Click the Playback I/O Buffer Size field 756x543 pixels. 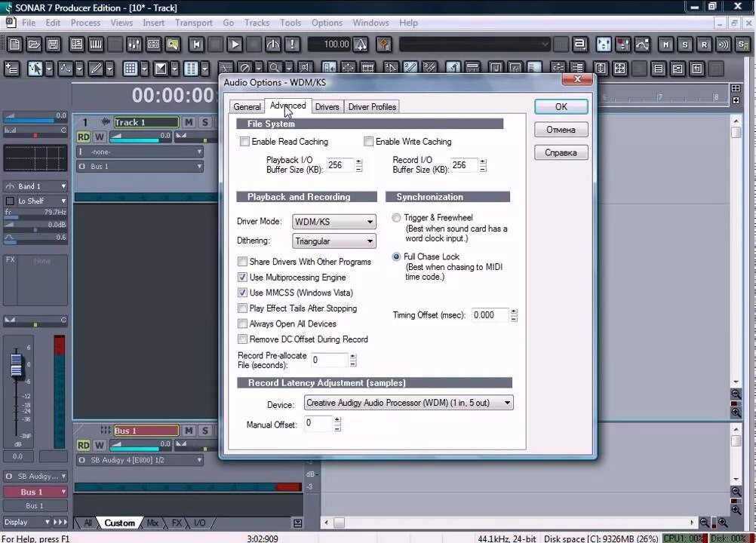(340, 165)
